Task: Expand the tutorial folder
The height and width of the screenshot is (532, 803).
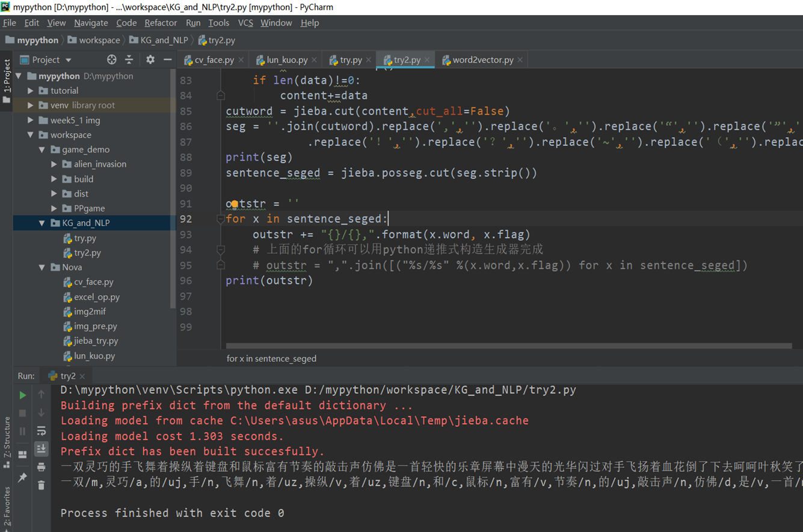Action: click(31, 91)
